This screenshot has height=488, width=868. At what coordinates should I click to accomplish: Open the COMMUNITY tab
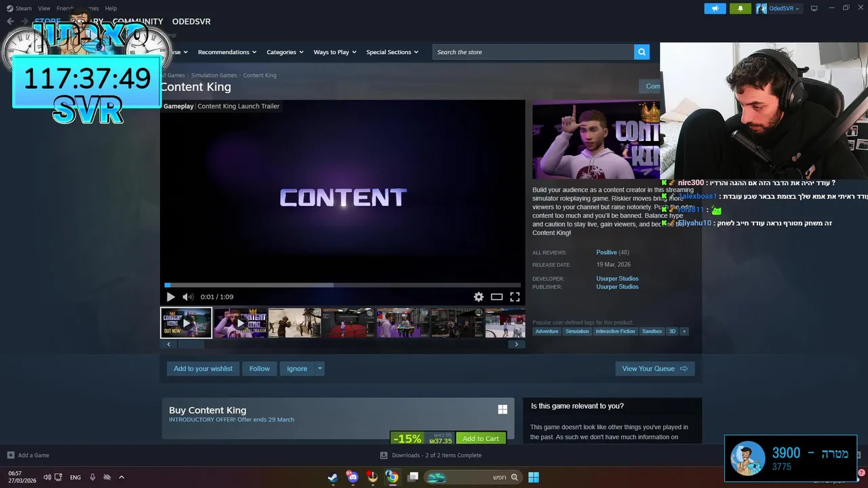pyautogui.click(x=138, y=22)
